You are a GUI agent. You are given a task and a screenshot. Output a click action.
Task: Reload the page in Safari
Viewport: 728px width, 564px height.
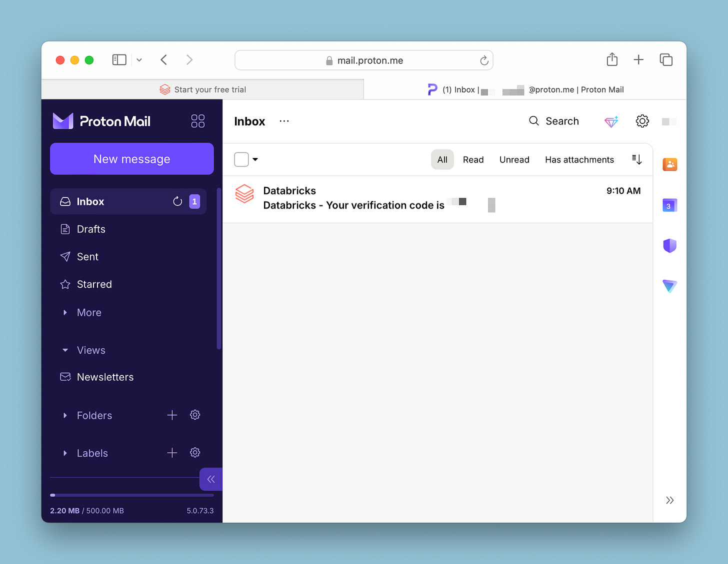(484, 60)
